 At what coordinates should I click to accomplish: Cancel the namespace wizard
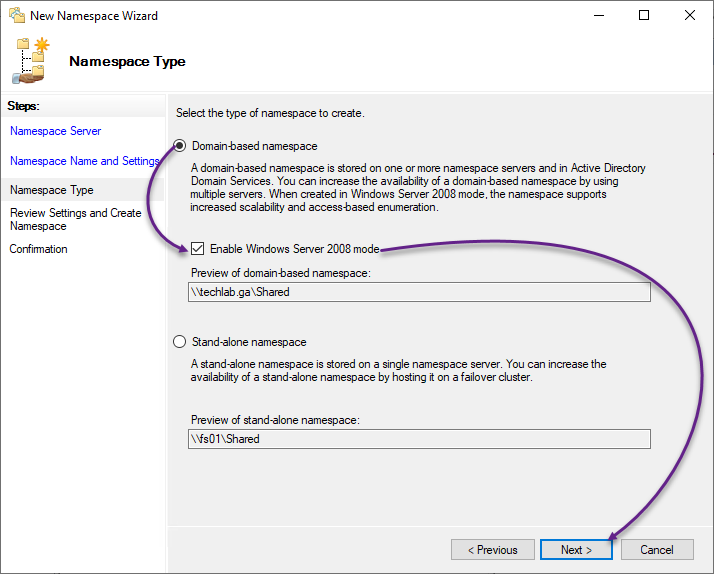[x=657, y=549]
